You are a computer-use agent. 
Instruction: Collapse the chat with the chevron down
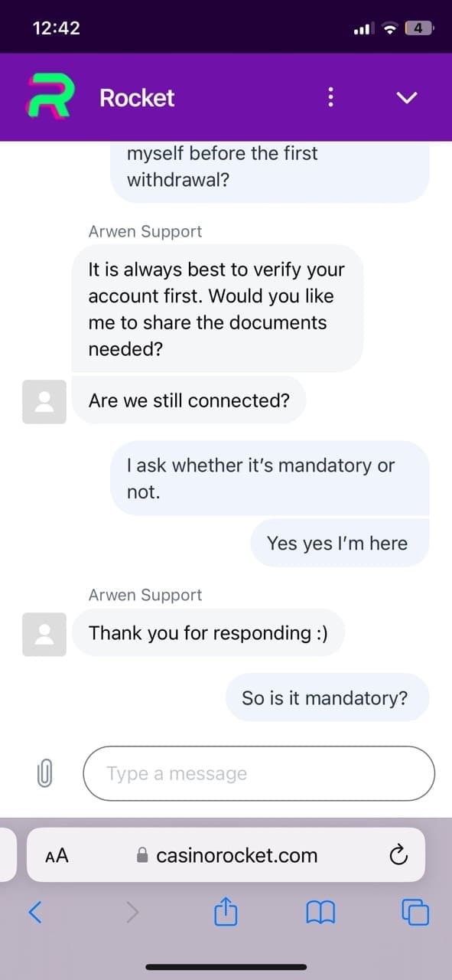[x=408, y=97]
